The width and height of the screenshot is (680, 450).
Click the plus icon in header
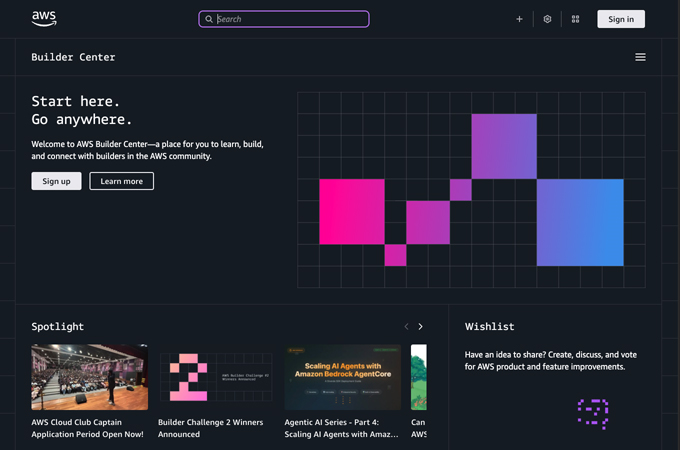point(519,19)
